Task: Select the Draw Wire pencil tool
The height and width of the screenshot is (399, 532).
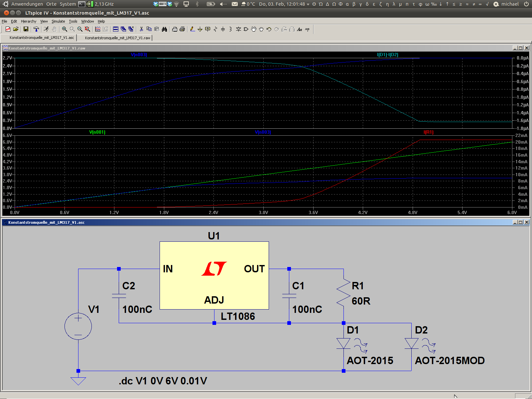Action: (x=193, y=29)
